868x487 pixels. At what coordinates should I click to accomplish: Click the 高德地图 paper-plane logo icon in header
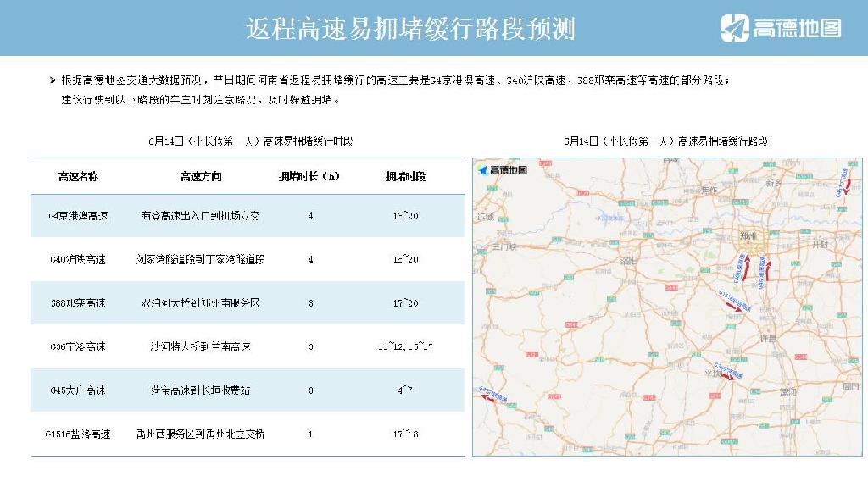735,28
